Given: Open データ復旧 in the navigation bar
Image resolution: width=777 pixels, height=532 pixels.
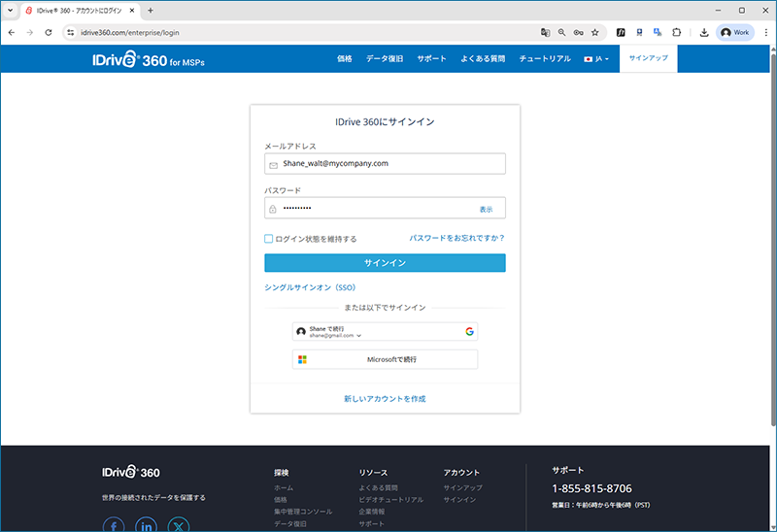Looking at the screenshot, I should 385,59.
